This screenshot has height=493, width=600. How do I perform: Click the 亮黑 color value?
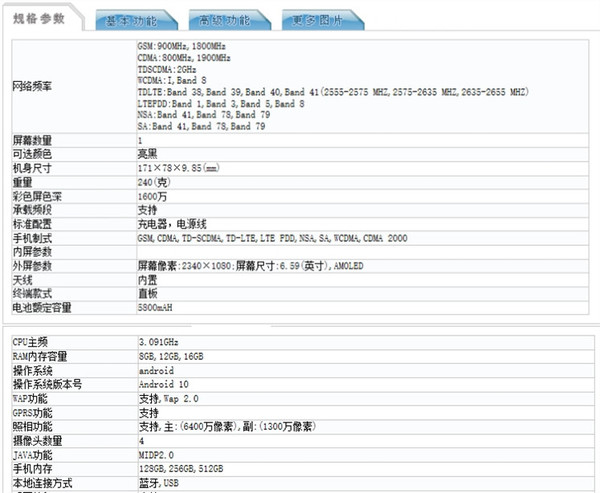click(x=147, y=154)
